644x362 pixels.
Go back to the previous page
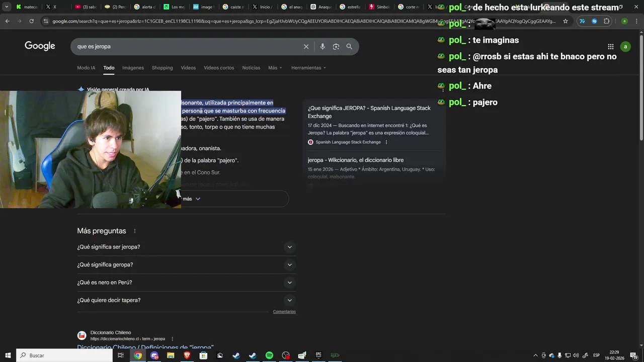[x=7, y=21]
